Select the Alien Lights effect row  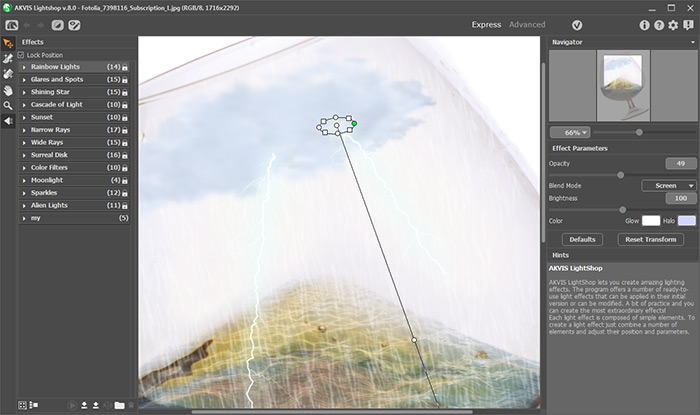tap(74, 206)
